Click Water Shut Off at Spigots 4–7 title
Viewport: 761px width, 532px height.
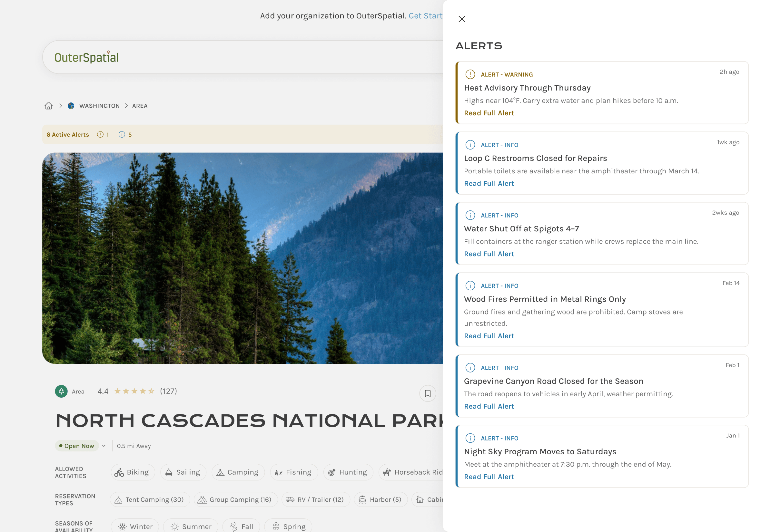coord(522,228)
